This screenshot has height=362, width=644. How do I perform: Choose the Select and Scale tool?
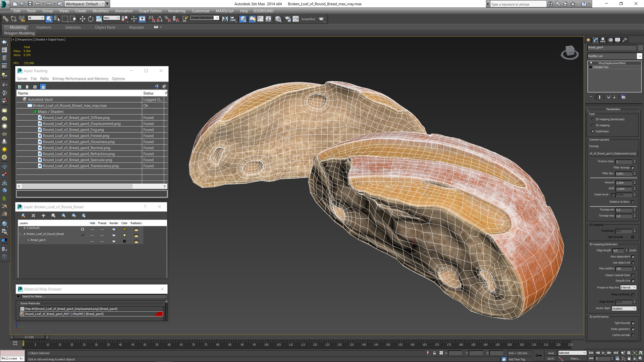(99, 19)
